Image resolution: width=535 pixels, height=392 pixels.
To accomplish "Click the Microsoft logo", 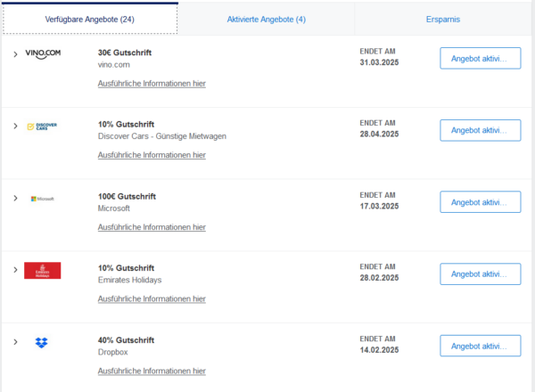I will point(42,199).
